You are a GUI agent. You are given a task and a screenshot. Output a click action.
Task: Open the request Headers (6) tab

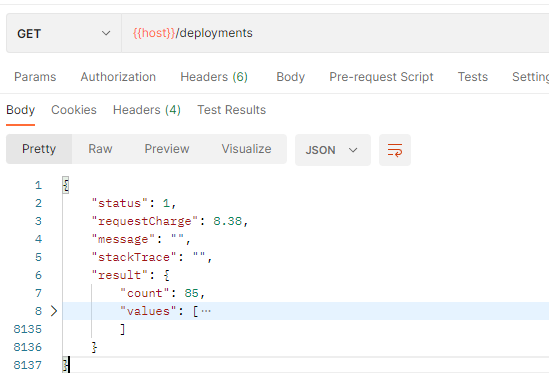pyautogui.click(x=214, y=77)
